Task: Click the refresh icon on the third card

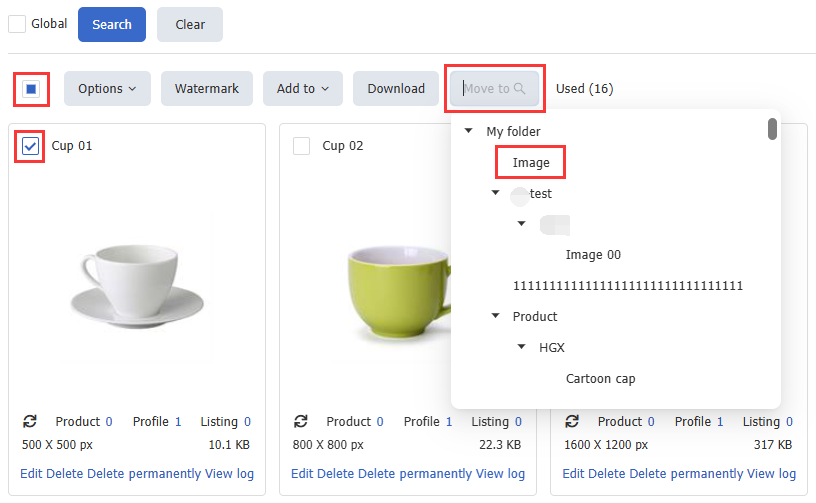Action: [x=573, y=422]
